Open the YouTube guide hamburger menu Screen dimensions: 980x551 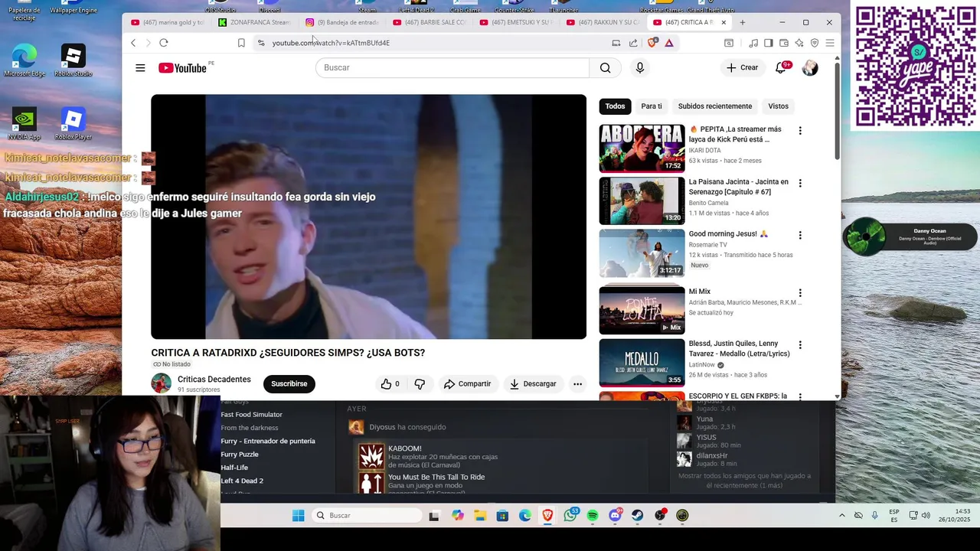click(x=140, y=68)
